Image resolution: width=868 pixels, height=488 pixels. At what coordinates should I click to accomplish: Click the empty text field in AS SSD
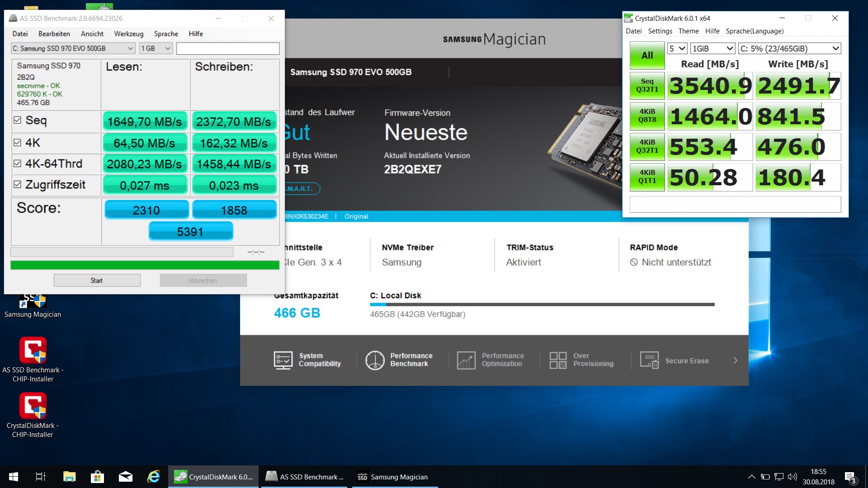point(227,48)
